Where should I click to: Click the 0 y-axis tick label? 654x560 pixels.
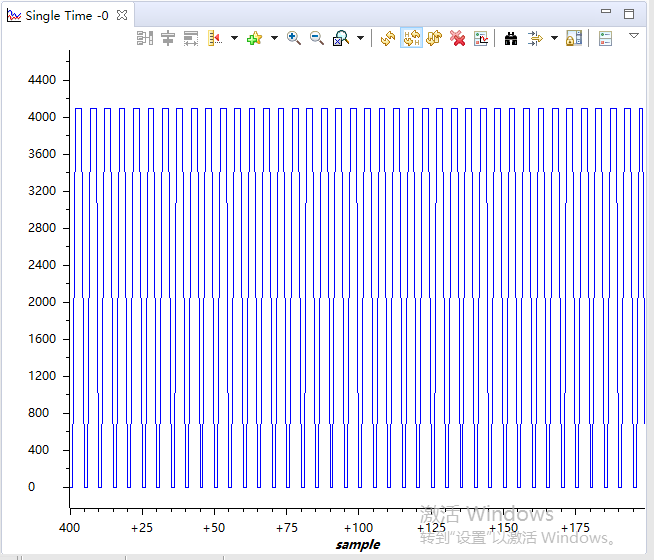(31, 487)
